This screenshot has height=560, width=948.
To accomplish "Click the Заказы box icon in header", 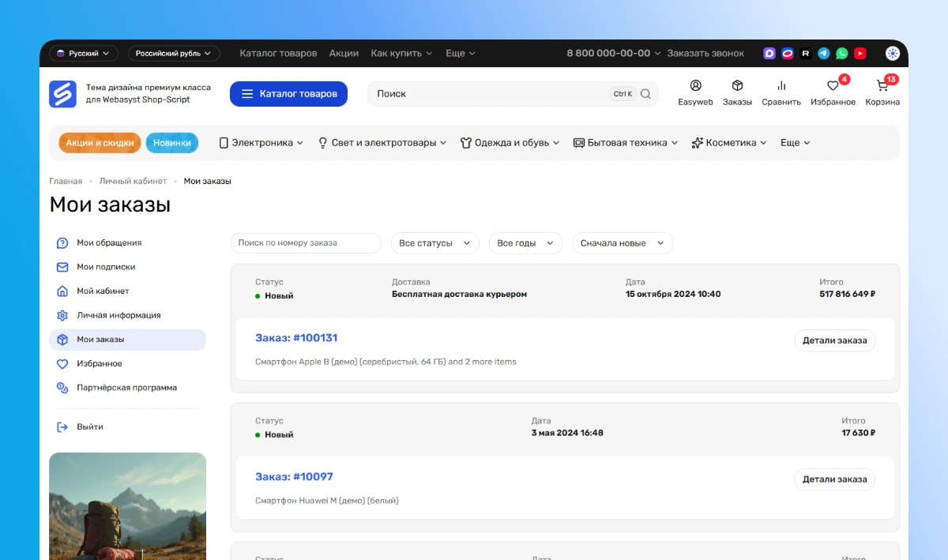I will point(737,86).
